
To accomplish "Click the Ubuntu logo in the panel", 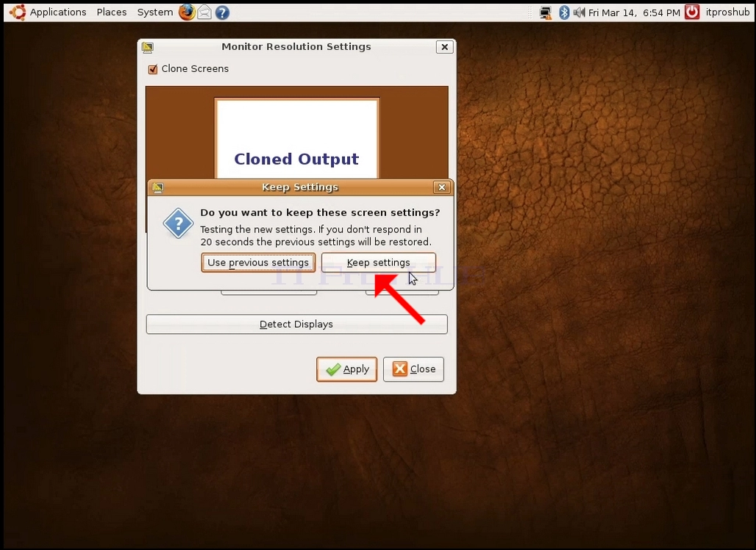I will click(18, 12).
